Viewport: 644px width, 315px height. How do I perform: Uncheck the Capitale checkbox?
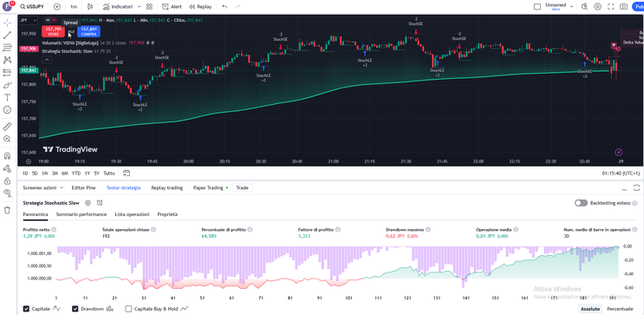tap(26, 308)
